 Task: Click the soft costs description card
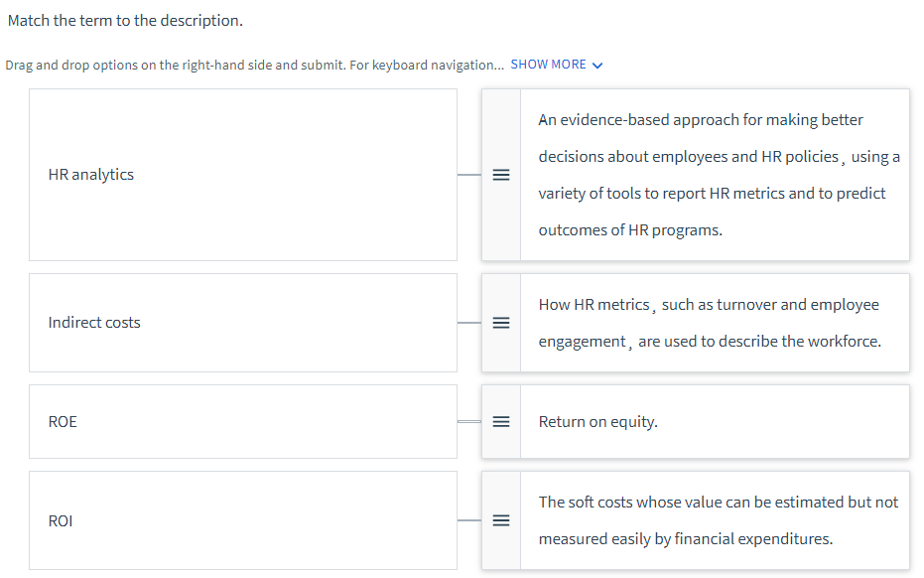[715, 519]
